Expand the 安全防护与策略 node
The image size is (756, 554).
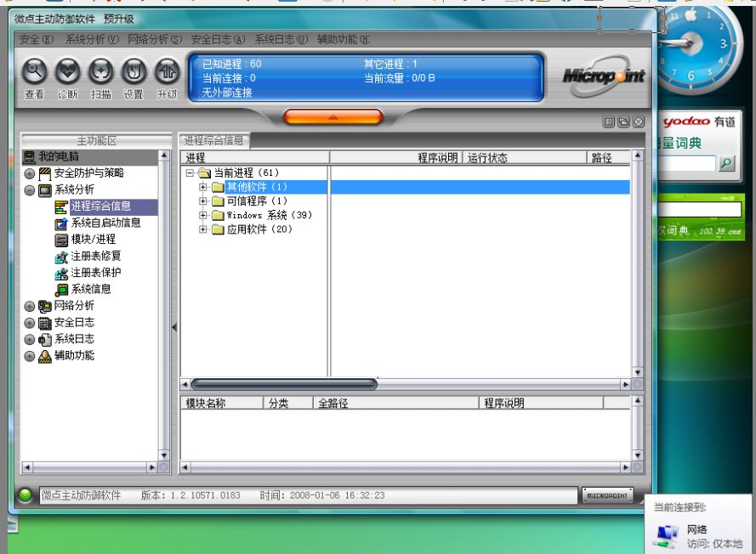[x=30, y=173]
